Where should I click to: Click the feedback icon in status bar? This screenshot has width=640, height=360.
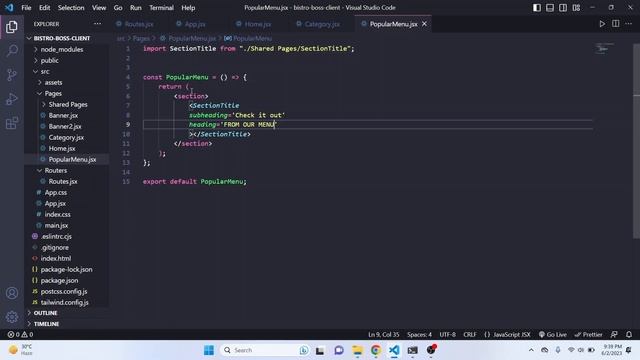[x=614, y=334]
